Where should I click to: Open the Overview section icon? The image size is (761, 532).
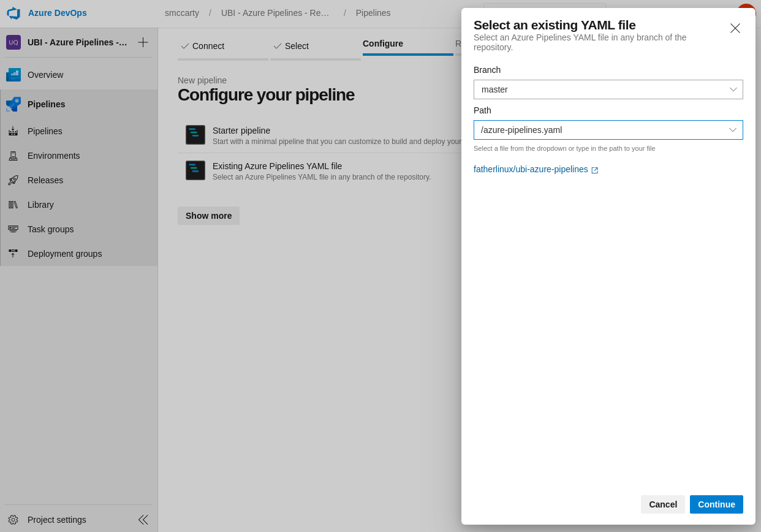point(13,75)
